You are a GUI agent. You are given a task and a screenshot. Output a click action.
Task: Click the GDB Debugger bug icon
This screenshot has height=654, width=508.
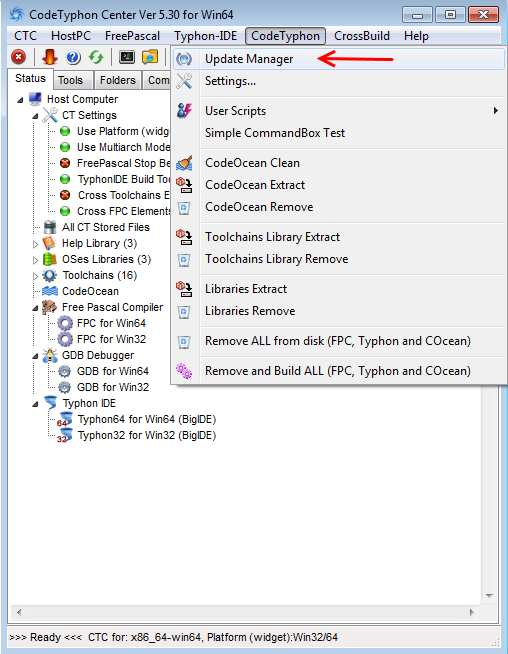tap(50, 355)
